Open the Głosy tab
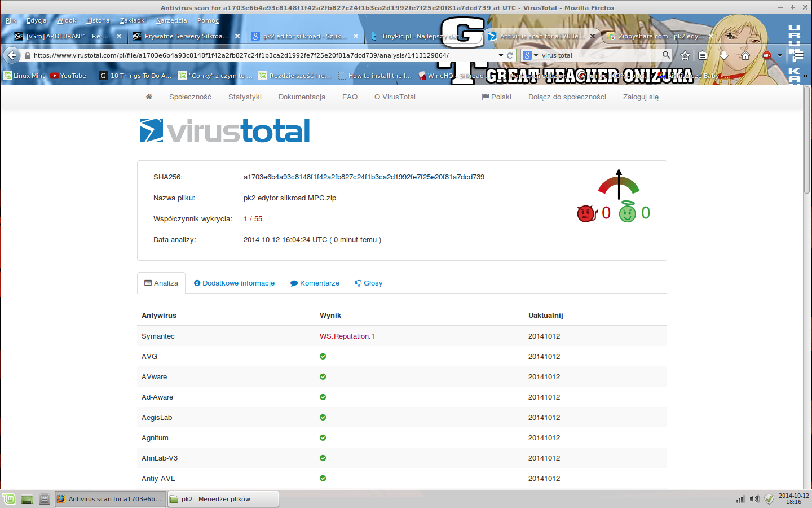812x508 pixels. tap(369, 283)
